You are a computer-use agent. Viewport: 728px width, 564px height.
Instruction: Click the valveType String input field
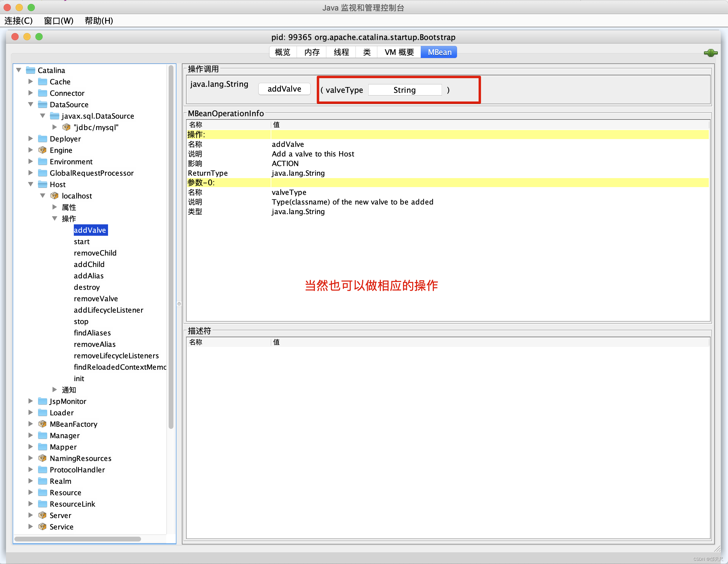(x=405, y=90)
